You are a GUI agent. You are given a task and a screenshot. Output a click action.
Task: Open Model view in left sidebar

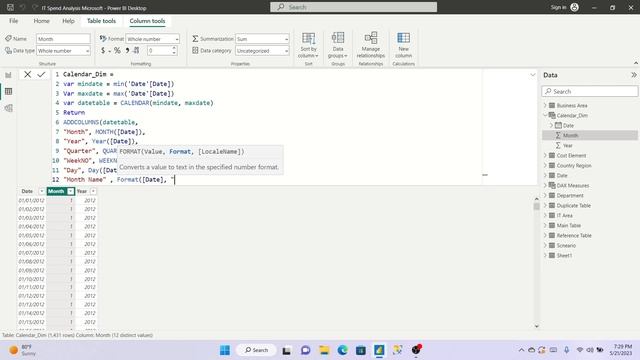(8, 108)
